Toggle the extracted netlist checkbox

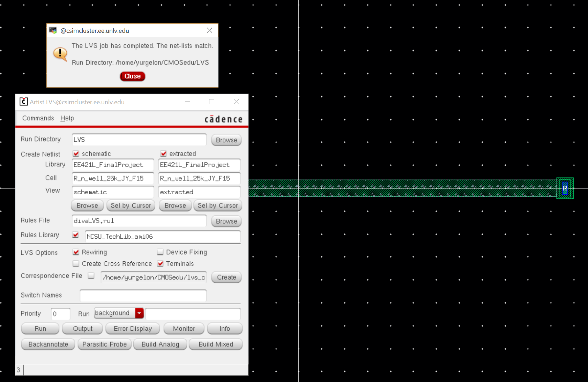pos(163,153)
